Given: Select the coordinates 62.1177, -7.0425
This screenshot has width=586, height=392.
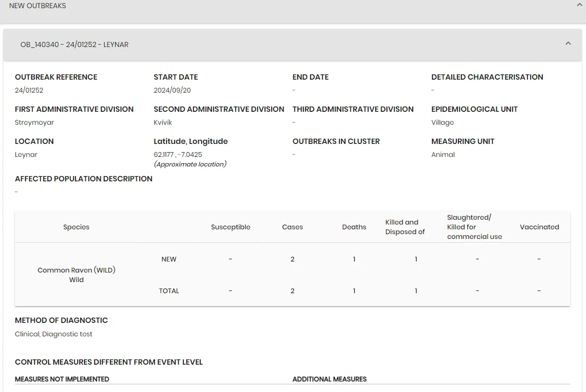Looking at the screenshot, I should click(178, 154).
